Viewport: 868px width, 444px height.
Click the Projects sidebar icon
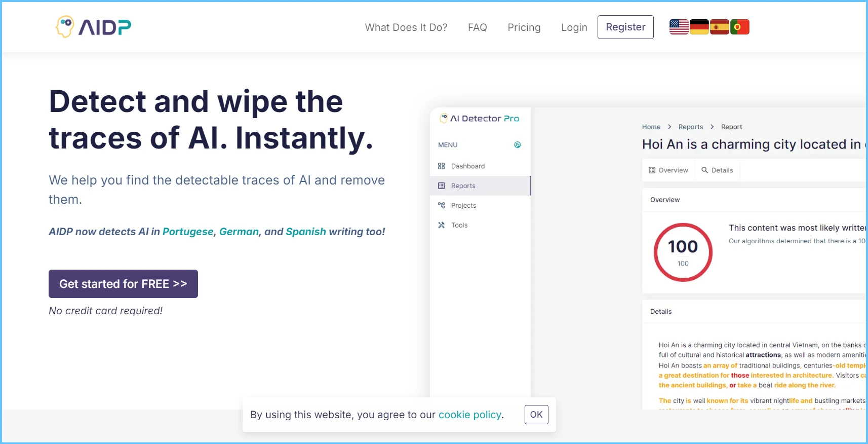442,205
